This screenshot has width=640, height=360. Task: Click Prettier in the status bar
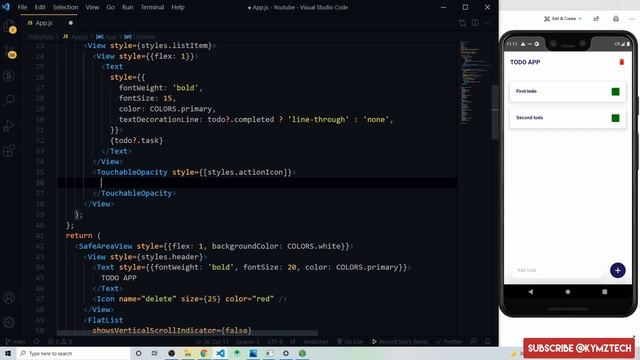(449, 341)
